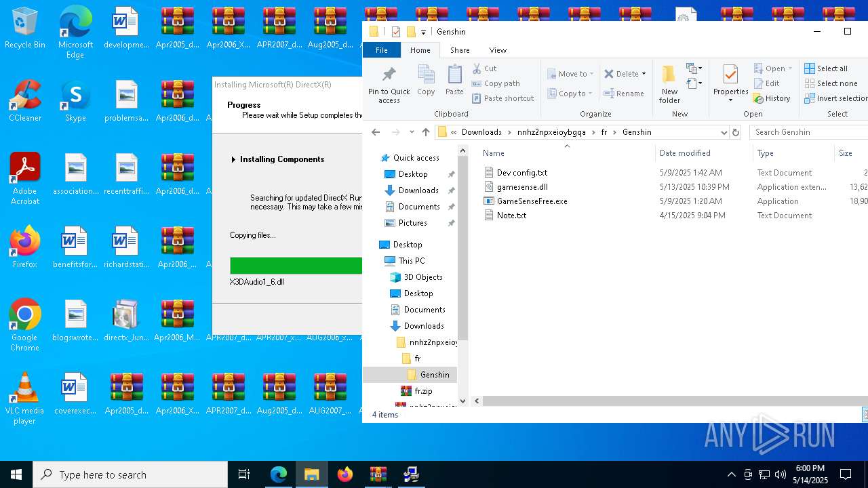Image resolution: width=868 pixels, height=488 pixels.
Task: Select pinned Documents under Quick access
Action: point(419,207)
